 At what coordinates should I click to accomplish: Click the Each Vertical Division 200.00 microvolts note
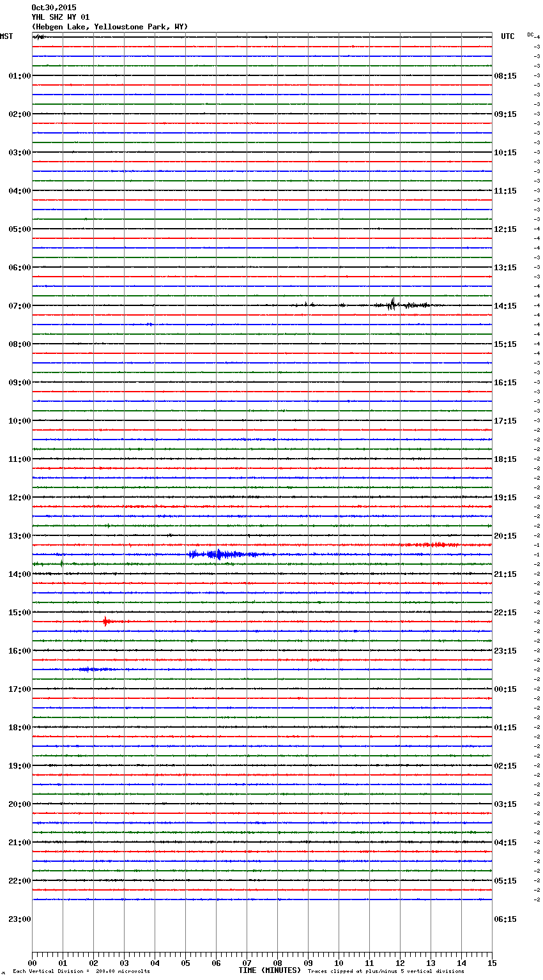(x=81, y=972)
